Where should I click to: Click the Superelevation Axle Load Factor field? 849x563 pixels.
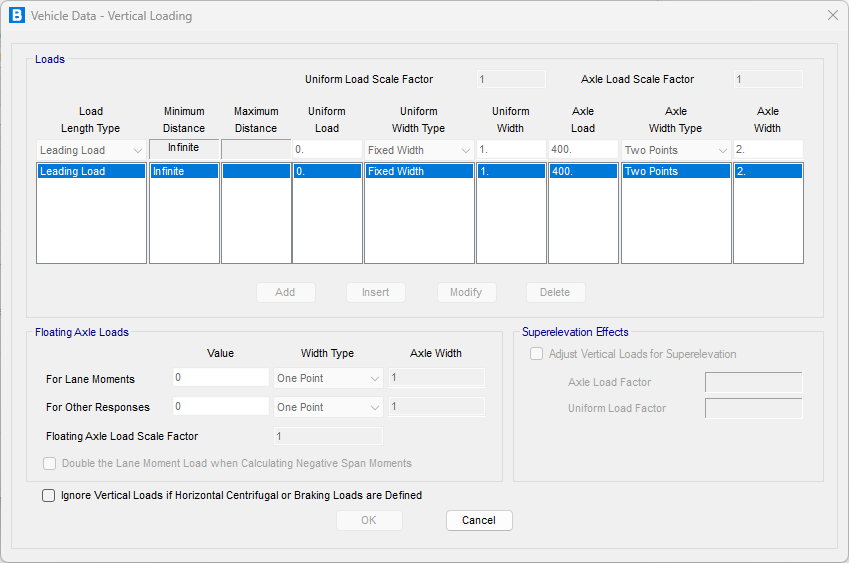(754, 382)
